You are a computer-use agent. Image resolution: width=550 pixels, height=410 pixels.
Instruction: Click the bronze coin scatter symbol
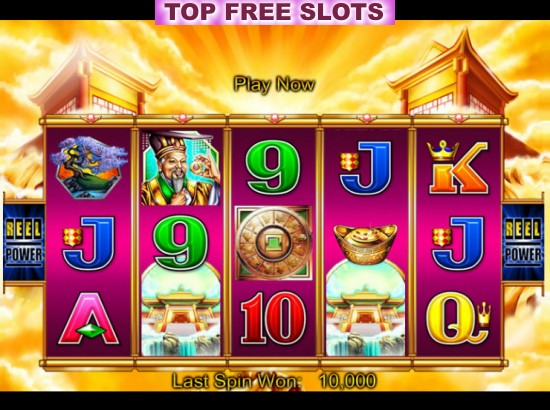pyautogui.click(x=273, y=243)
